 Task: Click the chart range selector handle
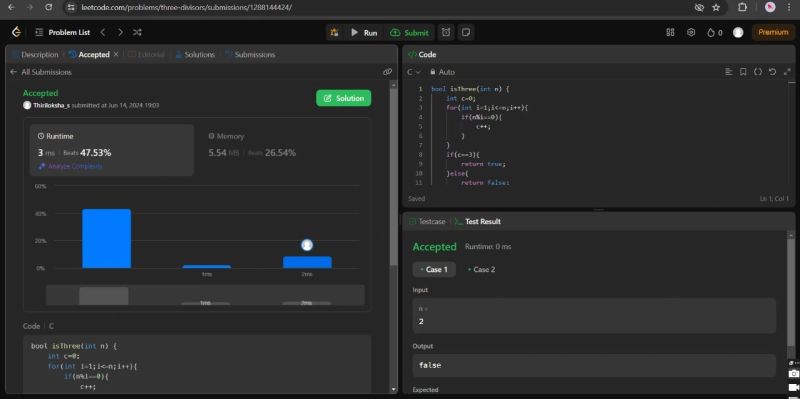click(x=104, y=295)
